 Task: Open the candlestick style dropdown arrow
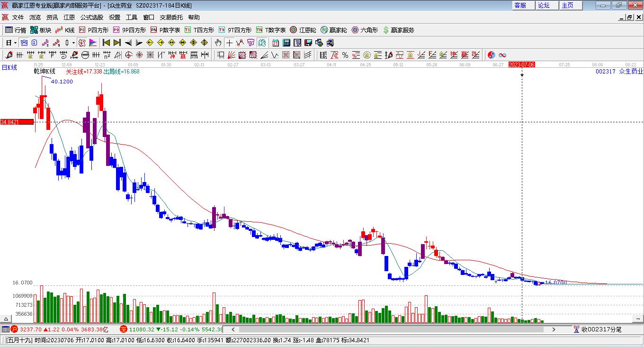pos(73,43)
